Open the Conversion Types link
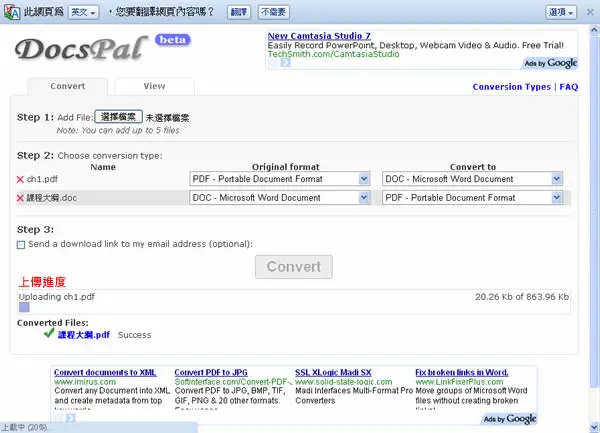The width and height of the screenshot is (600, 433). (511, 87)
